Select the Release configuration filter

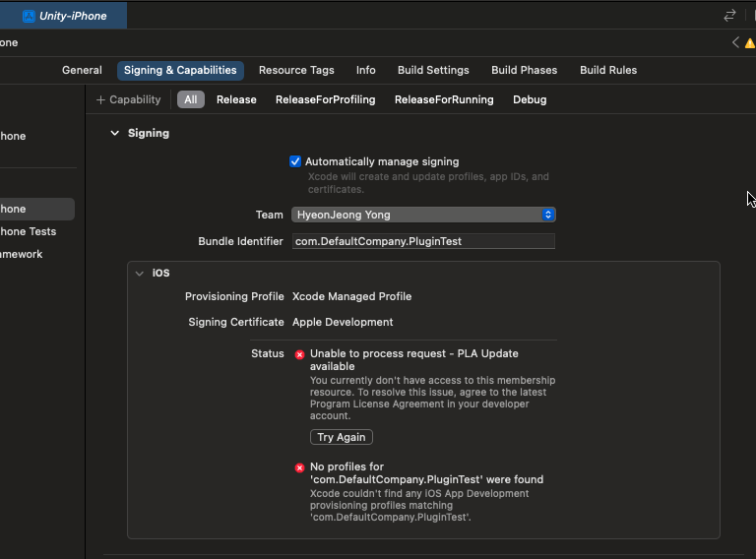point(236,99)
